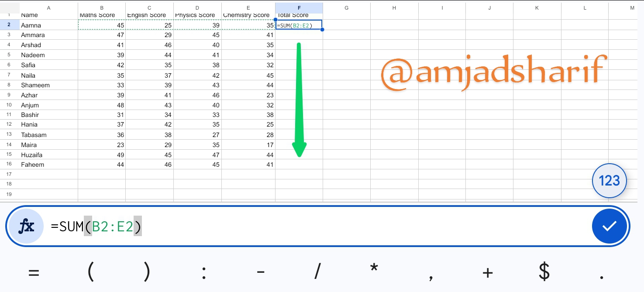Click the Ammara name cell
This screenshot has width=644, height=292.
48,35
